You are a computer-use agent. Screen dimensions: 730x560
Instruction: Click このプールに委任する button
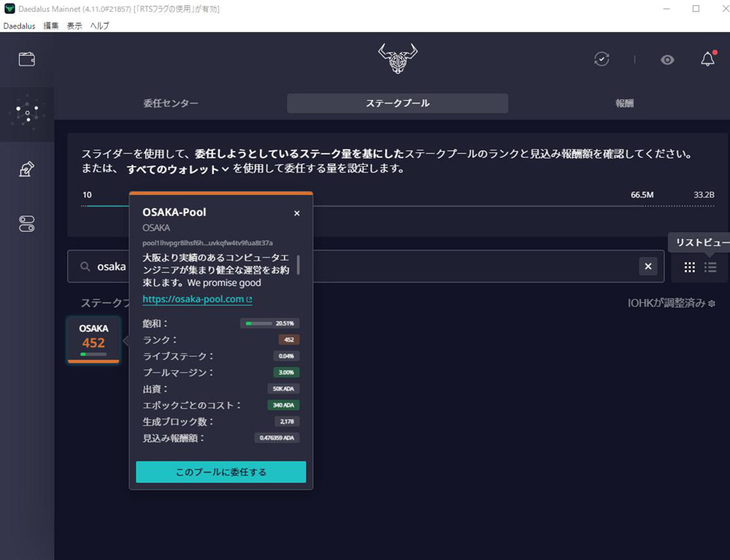point(220,472)
